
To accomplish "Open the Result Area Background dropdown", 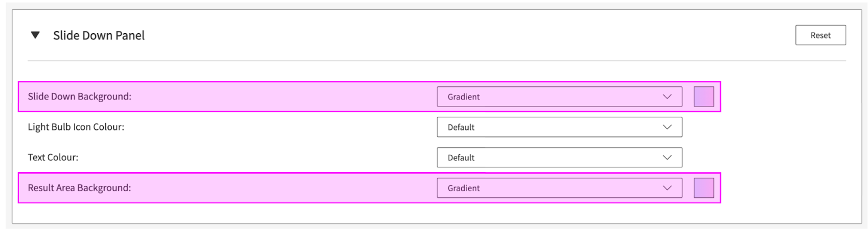I will (559, 188).
